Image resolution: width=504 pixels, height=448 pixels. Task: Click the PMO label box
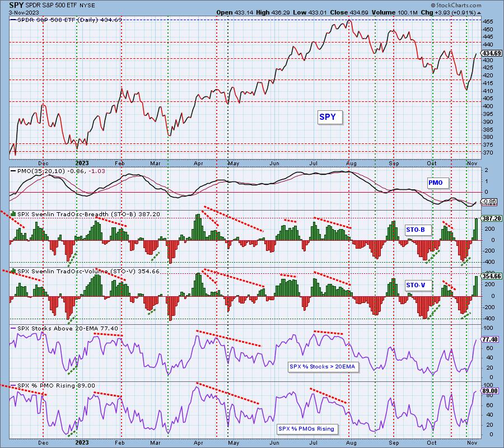point(438,183)
